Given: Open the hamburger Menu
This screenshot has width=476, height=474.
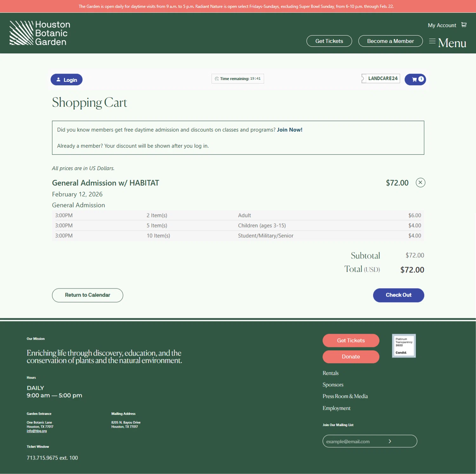Looking at the screenshot, I should 448,43.
